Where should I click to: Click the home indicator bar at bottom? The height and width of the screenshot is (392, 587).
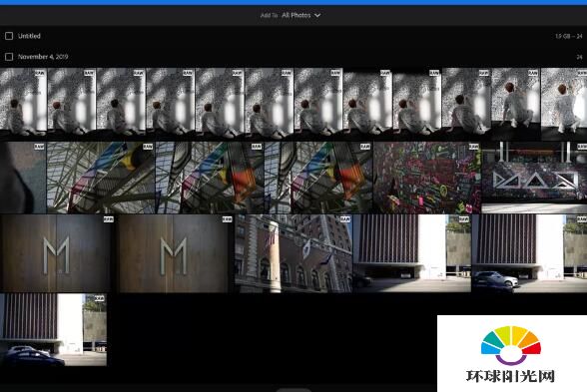(293, 390)
